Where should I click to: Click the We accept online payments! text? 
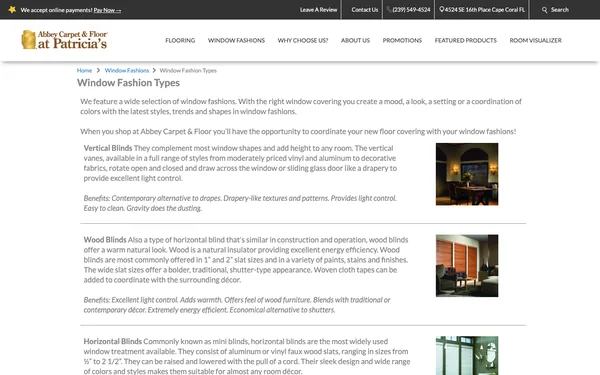[57, 10]
